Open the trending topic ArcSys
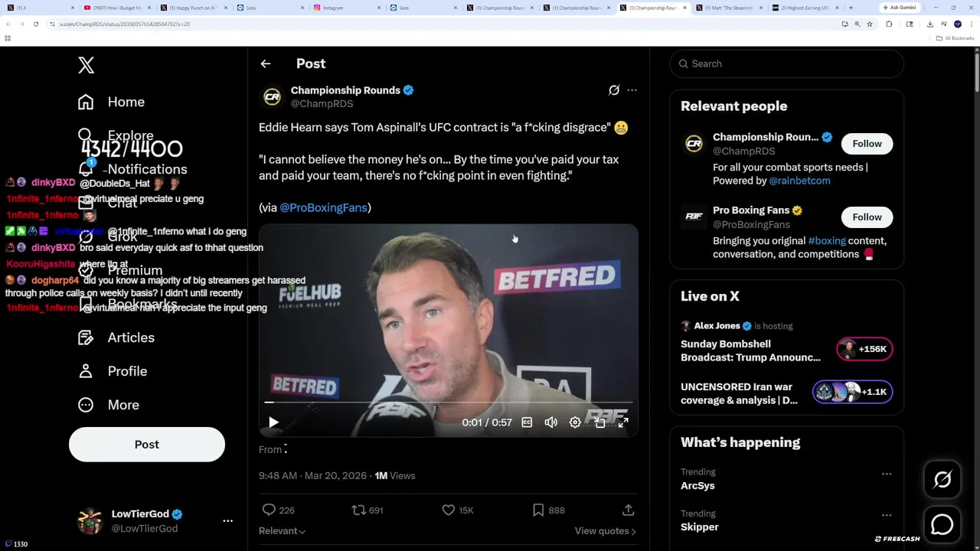The image size is (980, 551). [697, 486]
